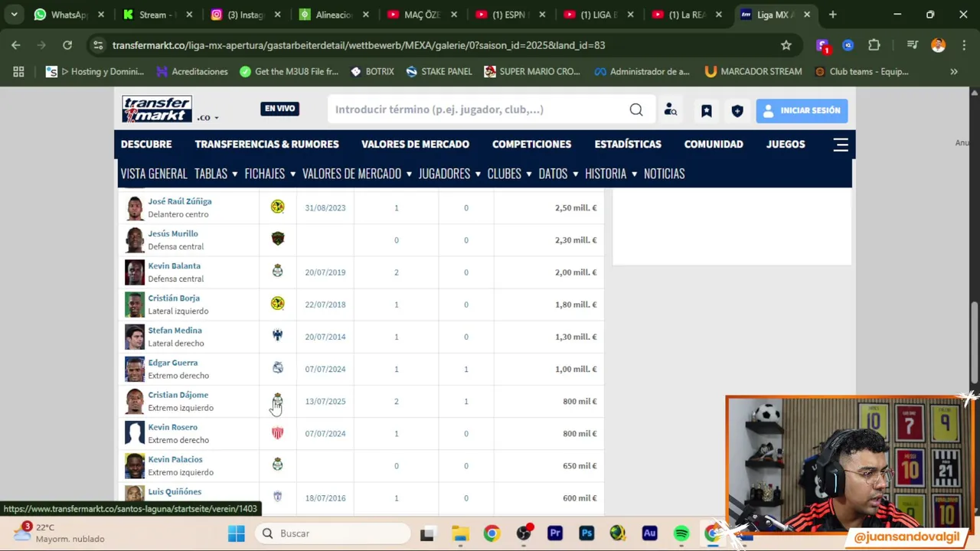Open the apps grid in the bookmarks bar
Image resolution: width=980 pixels, height=551 pixels.
[x=18, y=72]
